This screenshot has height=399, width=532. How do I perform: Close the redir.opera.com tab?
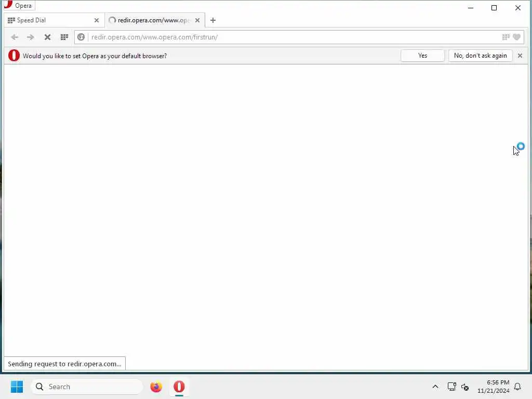click(x=197, y=20)
